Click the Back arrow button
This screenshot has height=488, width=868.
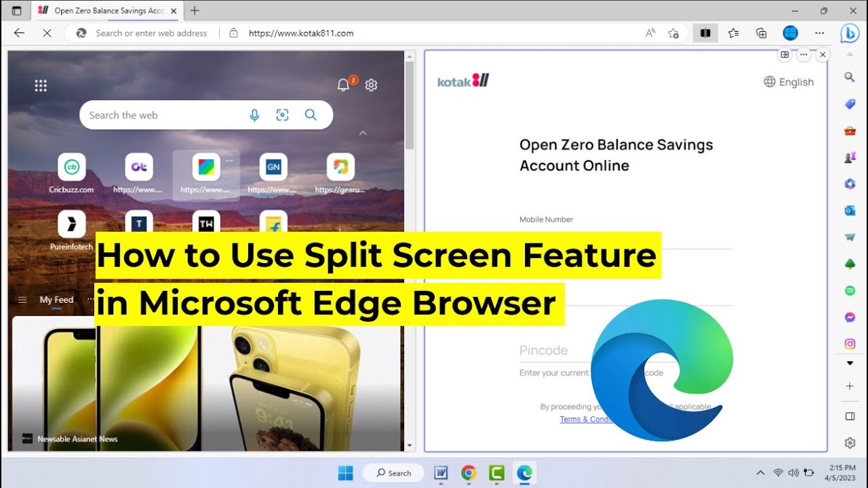coord(19,33)
